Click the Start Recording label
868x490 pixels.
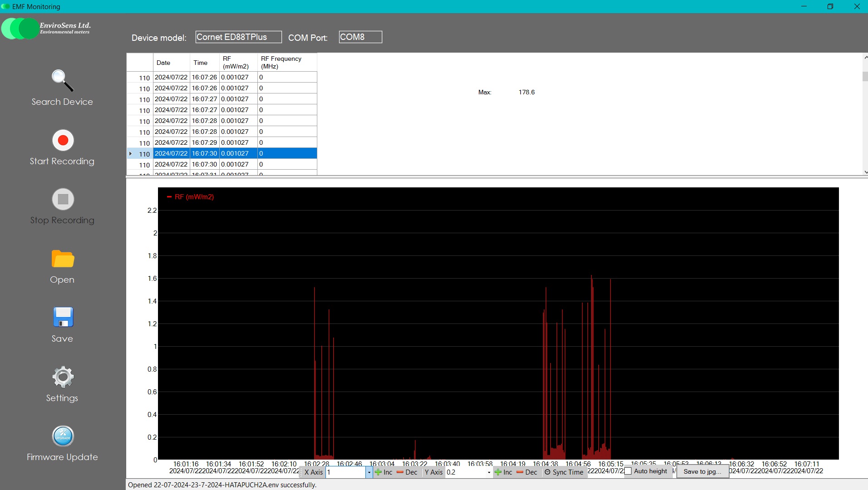[62, 161]
